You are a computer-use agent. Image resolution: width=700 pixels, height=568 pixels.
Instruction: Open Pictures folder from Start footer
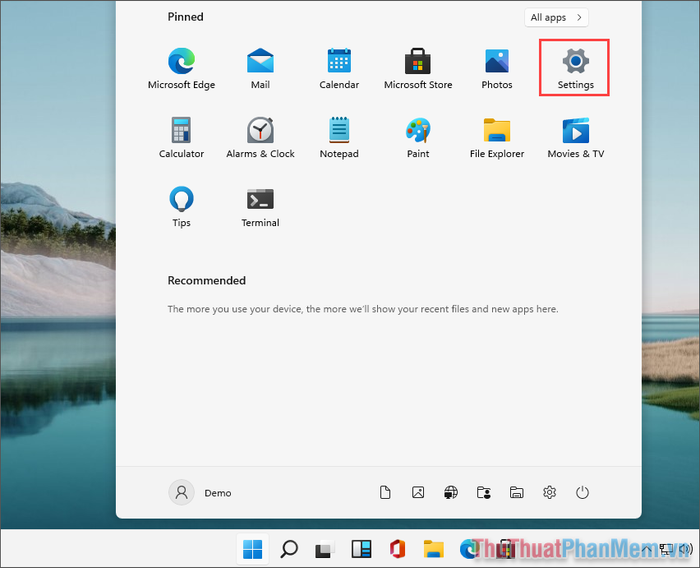[x=418, y=493]
